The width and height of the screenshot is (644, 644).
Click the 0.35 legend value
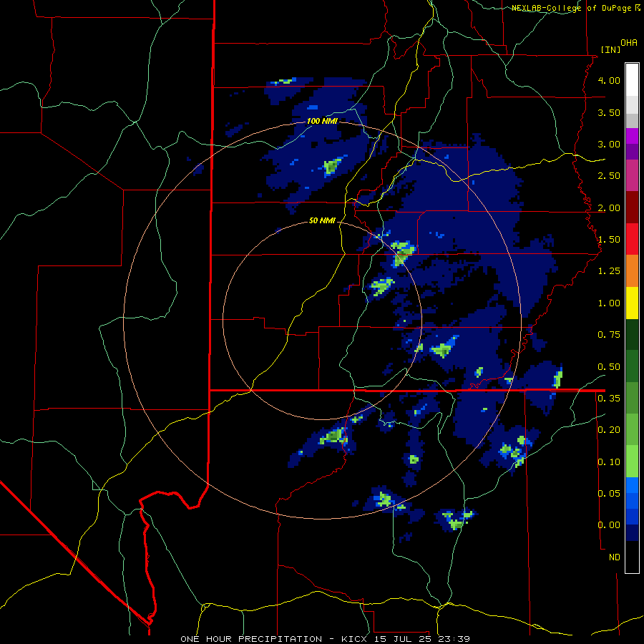(x=609, y=399)
